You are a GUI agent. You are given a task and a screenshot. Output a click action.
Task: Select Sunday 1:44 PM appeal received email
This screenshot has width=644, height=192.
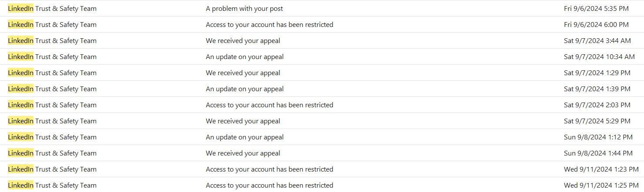[x=243, y=153]
